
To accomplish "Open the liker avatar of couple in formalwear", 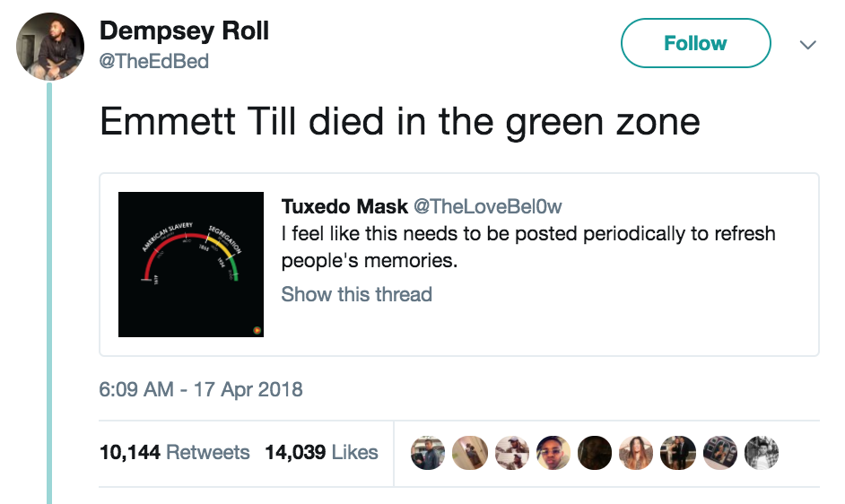I will (678, 454).
